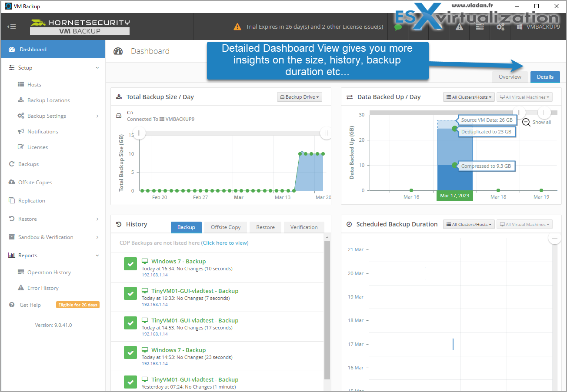
Task: Open 'TinyVM01-GUI-vladtest - Backup' entry from 14:53
Action: tap(195, 320)
